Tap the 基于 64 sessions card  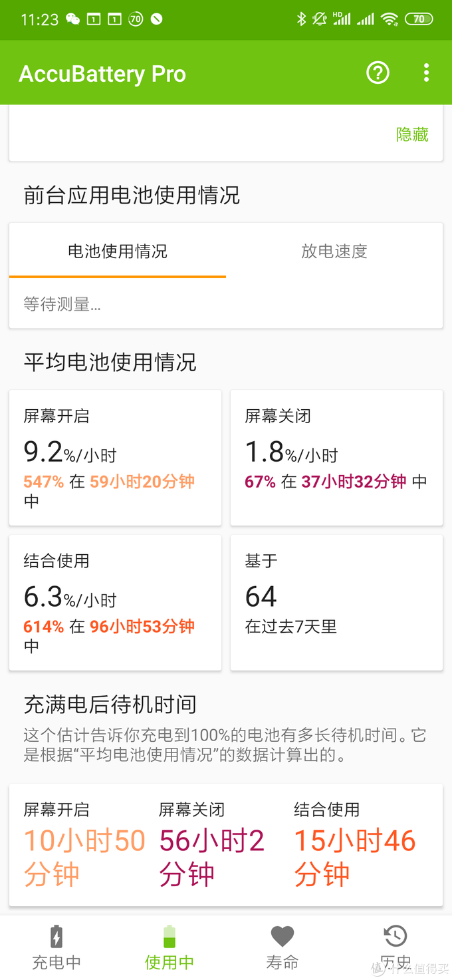336,602
